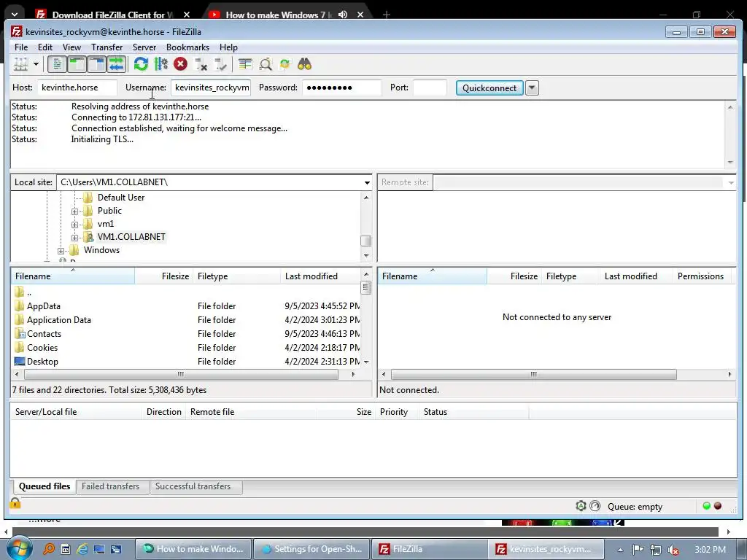Open the View menu
This screenshot has height=560, width=747.
[x=72, y=47]
